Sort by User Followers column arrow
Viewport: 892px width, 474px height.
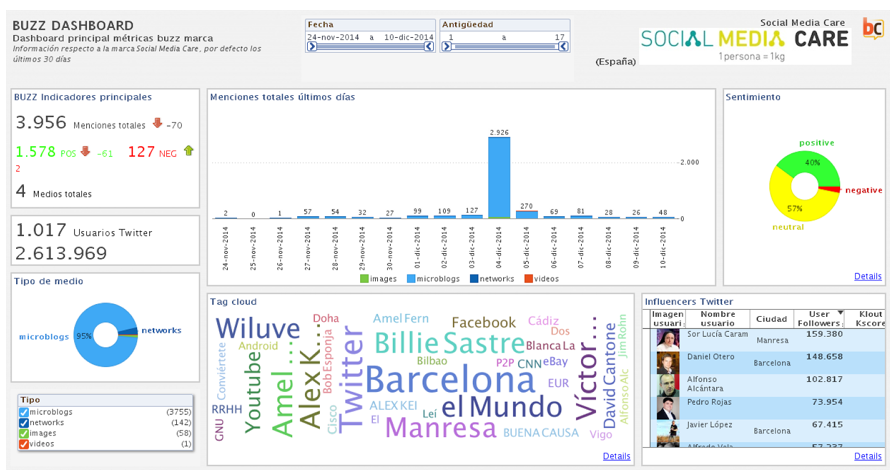(840, 313)
